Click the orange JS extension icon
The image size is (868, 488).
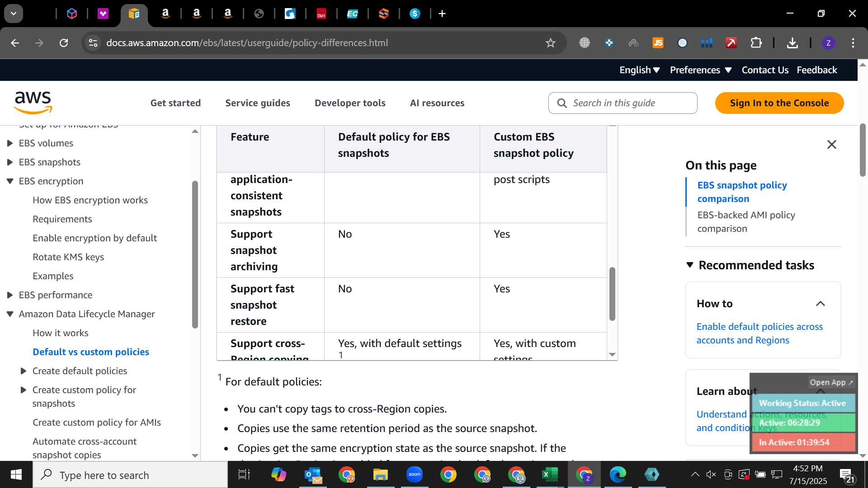click(x=658, y=43)
